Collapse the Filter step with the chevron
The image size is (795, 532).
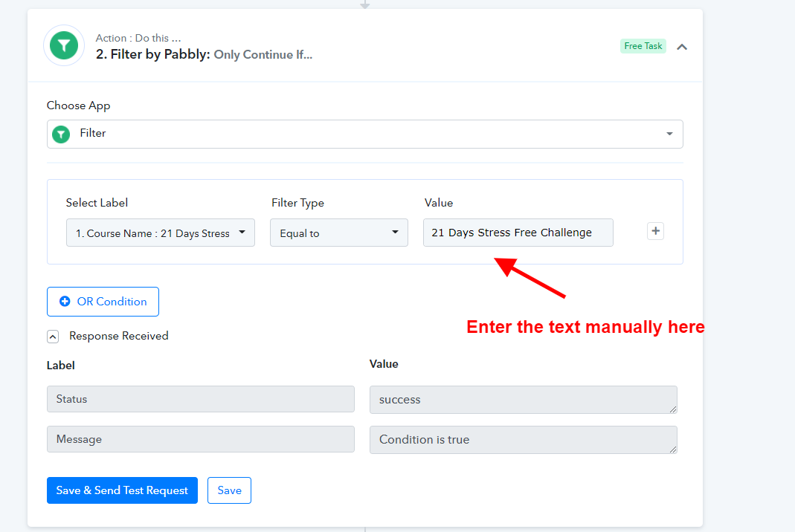click(x=682, y=47)
